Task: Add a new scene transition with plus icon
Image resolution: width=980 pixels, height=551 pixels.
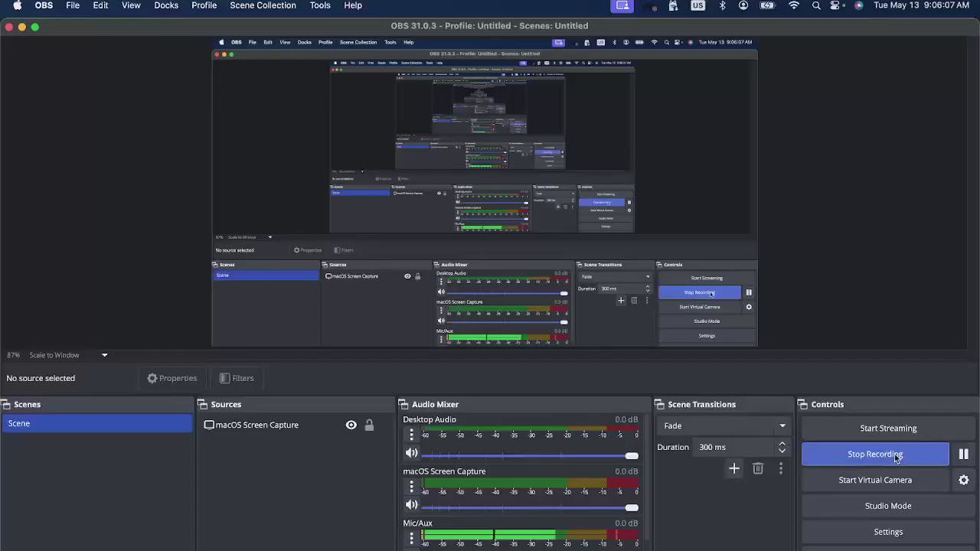Action: pyautogui.click(x=733, y=468)
